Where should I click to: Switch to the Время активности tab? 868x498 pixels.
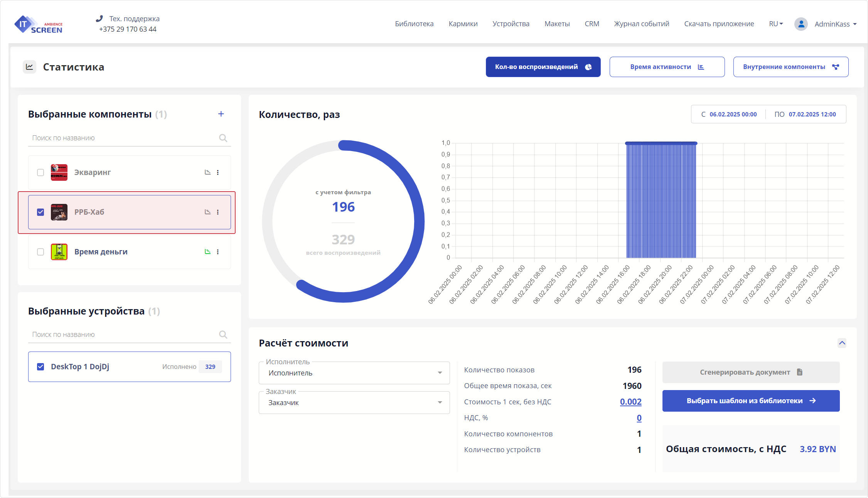tap(667, 67)
